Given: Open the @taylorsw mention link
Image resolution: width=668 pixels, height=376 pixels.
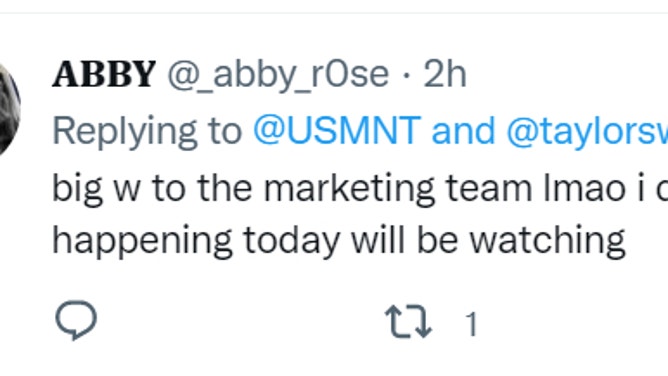Looking at the screenshot, I should [587, 132].
